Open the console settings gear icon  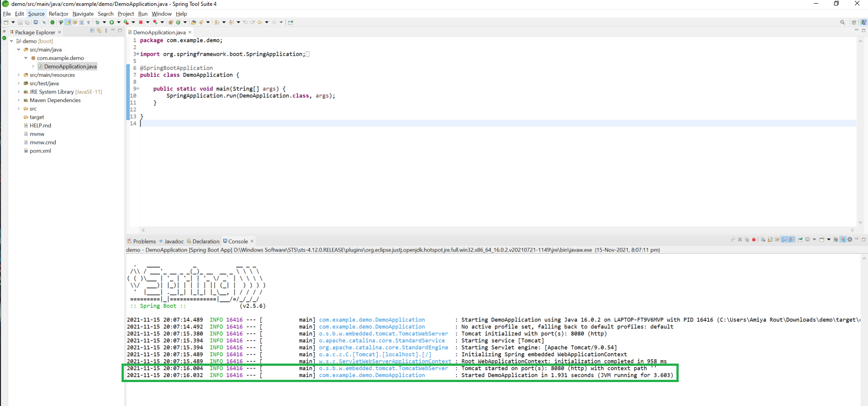(x=850, y=240)
